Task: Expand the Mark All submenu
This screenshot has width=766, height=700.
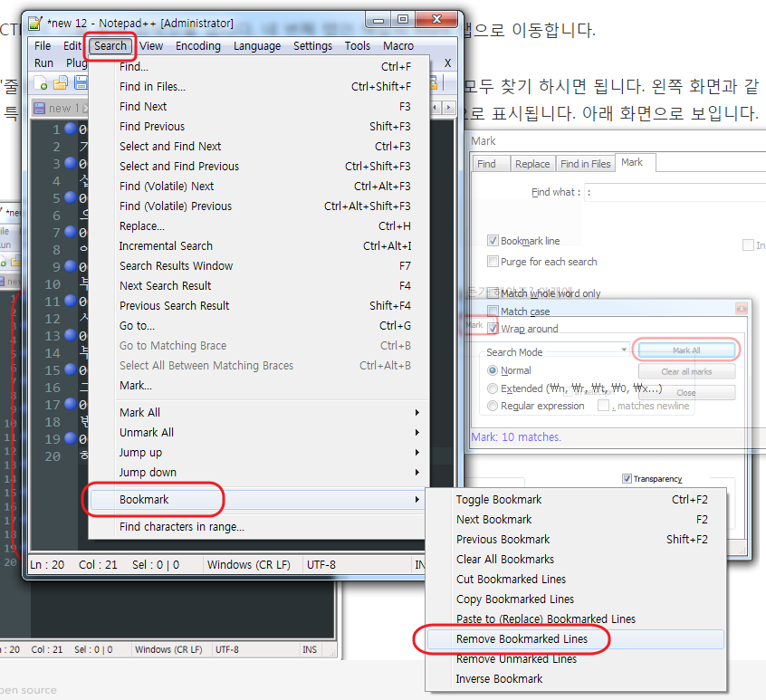Action: pos(257,412)
